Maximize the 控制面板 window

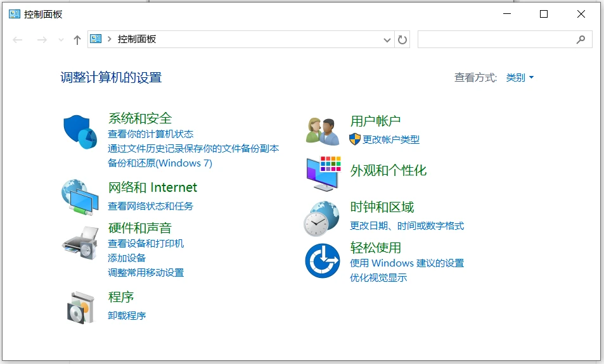[544, 14]
